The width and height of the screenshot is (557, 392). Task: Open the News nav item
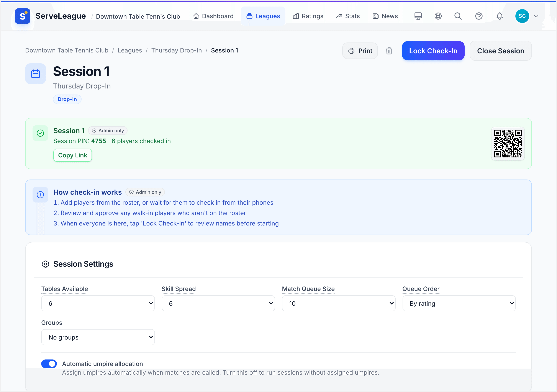pos(385,16)
